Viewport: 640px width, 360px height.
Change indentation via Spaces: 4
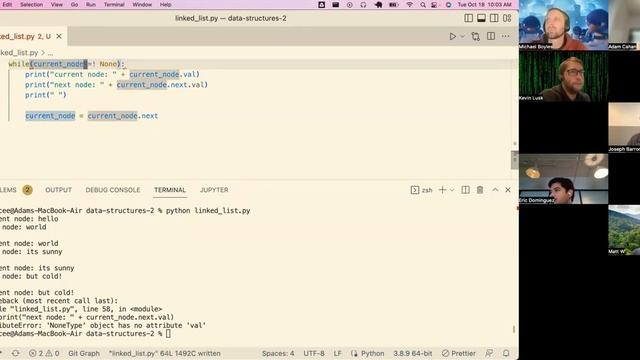pyautogui.click(x=278, y=353)
